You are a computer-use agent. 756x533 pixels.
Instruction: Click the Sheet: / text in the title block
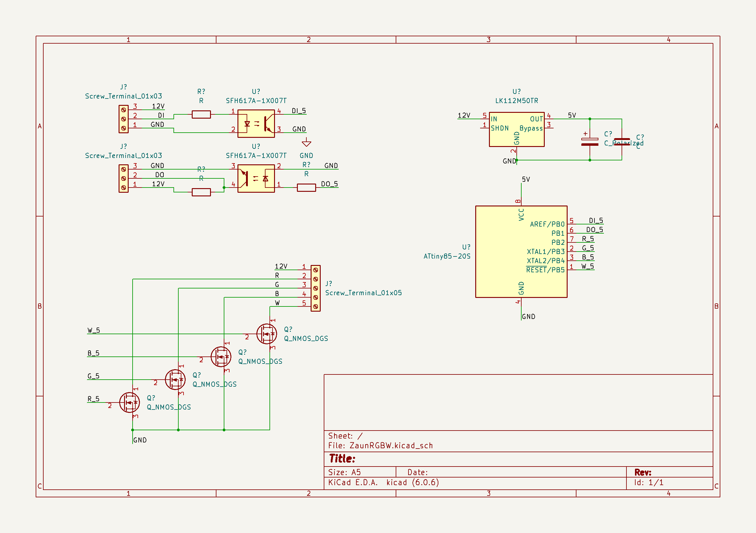(x=345, y=436)
